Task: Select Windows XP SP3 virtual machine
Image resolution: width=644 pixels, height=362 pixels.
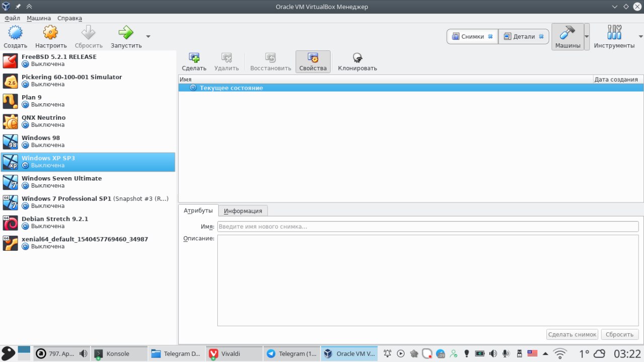Action: tap(88, 162)
